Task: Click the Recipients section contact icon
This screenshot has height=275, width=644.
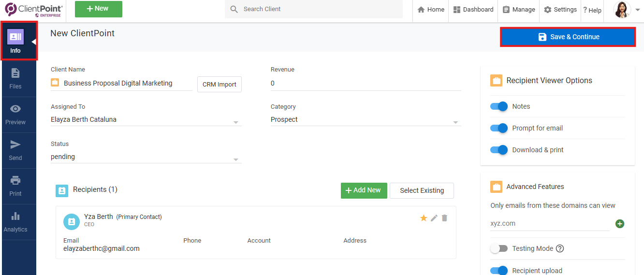Action: (x=62, y=190)
